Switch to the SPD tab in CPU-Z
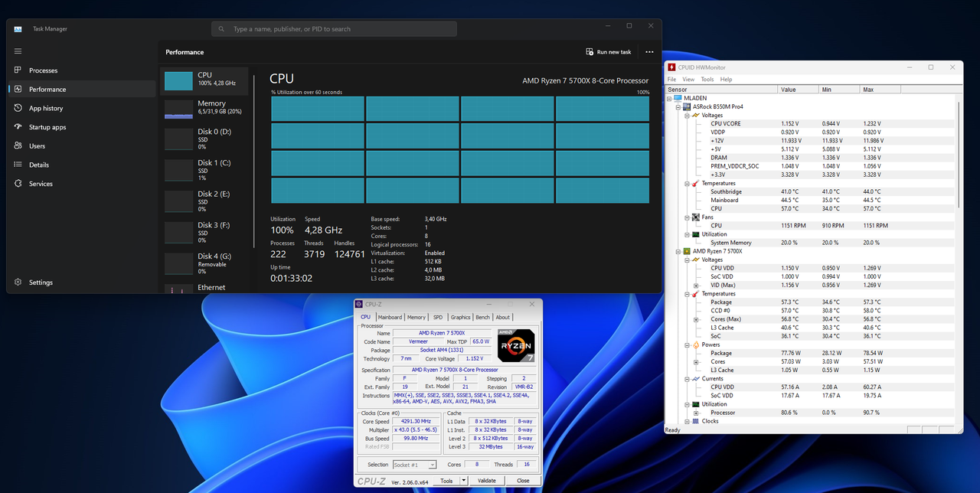980x493 pixels. pos(438,317)
